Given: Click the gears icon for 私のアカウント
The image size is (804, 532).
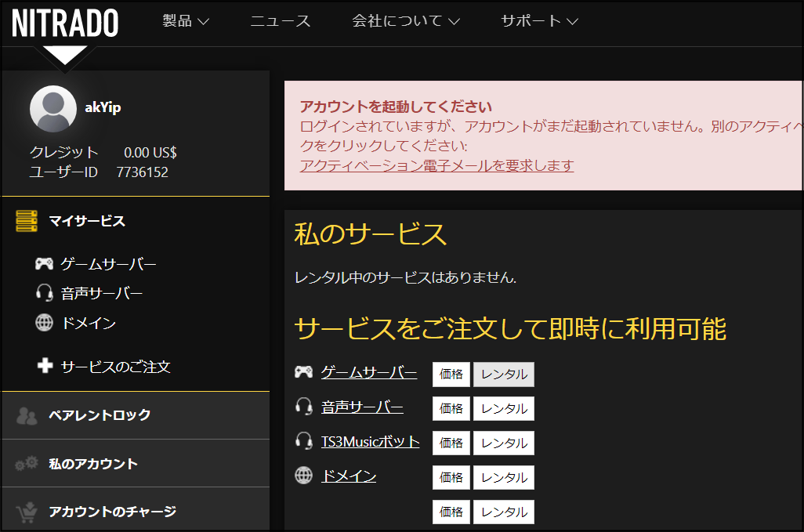Looking at the screenshot, I should (27, 463).
